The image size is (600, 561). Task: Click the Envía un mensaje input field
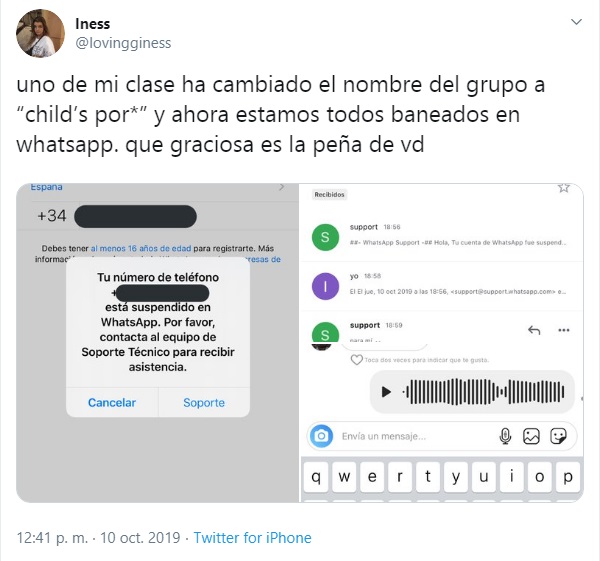tap(415, 436)
